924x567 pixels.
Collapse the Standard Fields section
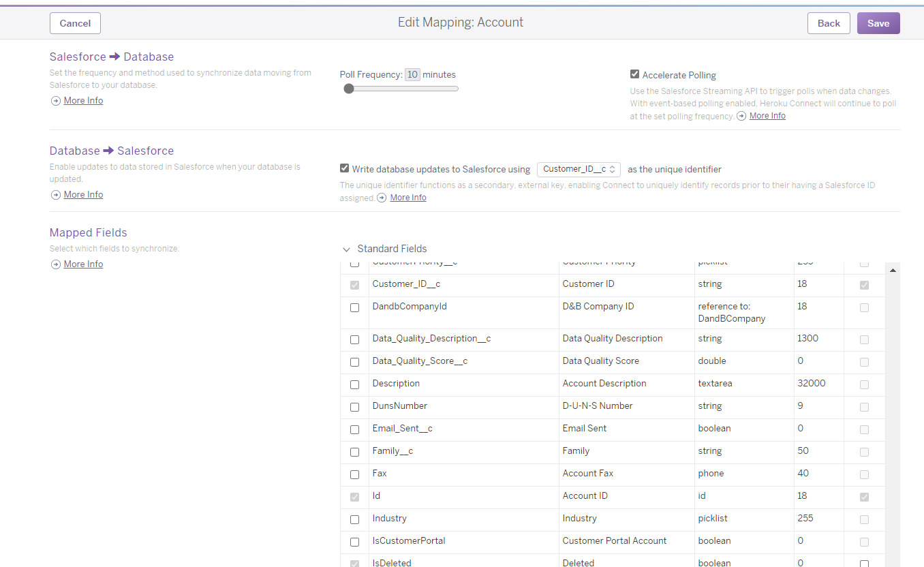(x=347, y=249)
